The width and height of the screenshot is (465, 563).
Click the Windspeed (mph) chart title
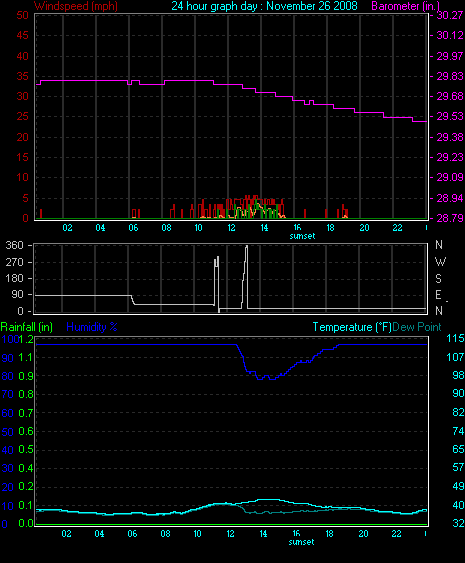click(x=76, y=6)
